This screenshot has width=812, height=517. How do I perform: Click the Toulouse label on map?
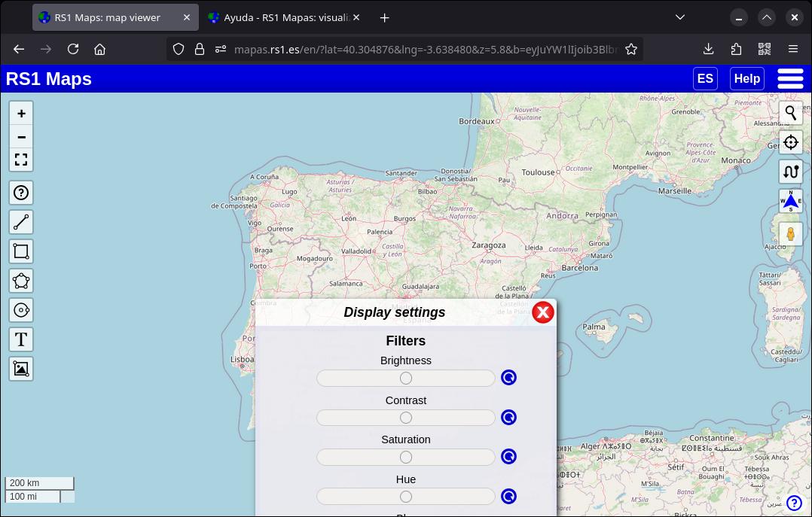(x=538, y=172)
